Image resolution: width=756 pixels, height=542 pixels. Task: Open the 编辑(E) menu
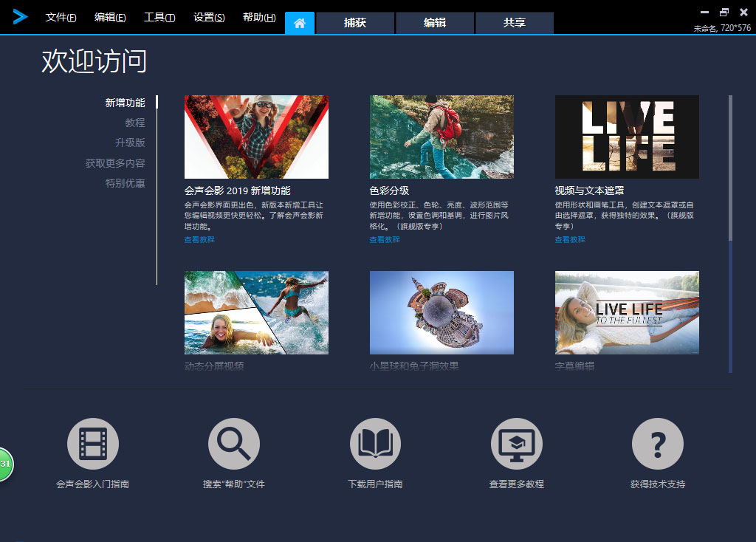coord(110,18)
